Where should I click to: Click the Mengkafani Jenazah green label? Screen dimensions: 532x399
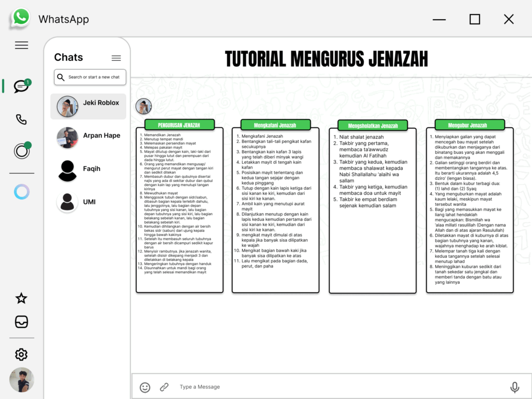point(275,125)
